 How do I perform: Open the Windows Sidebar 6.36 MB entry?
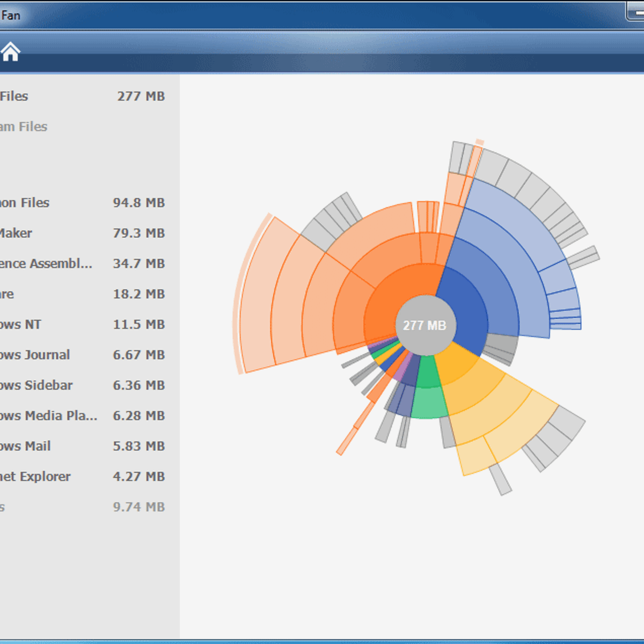coord(80,385)
